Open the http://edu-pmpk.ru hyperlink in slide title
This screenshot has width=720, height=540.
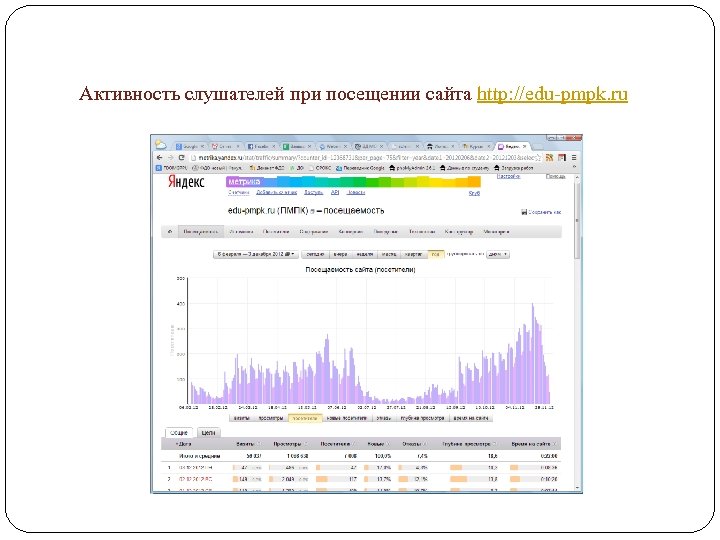[552, 94]
